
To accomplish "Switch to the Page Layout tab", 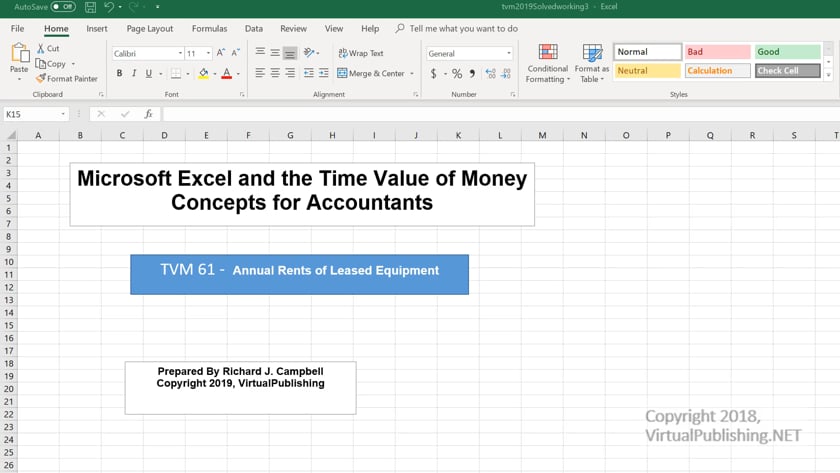I will [x=149, y=28].
